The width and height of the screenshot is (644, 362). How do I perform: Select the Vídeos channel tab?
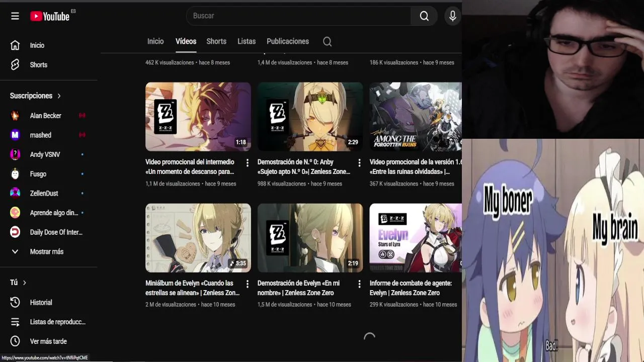click(x=186, y=41)
